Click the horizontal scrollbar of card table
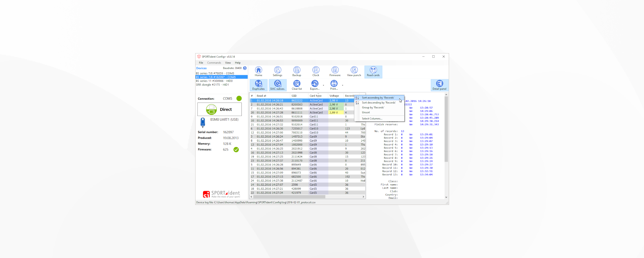The image size is (644, 258). [289, 197]
